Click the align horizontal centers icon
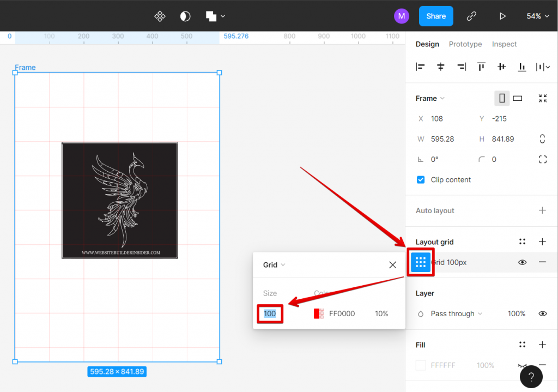The height and width of the screenshot is (392, 558). (441, 67)
